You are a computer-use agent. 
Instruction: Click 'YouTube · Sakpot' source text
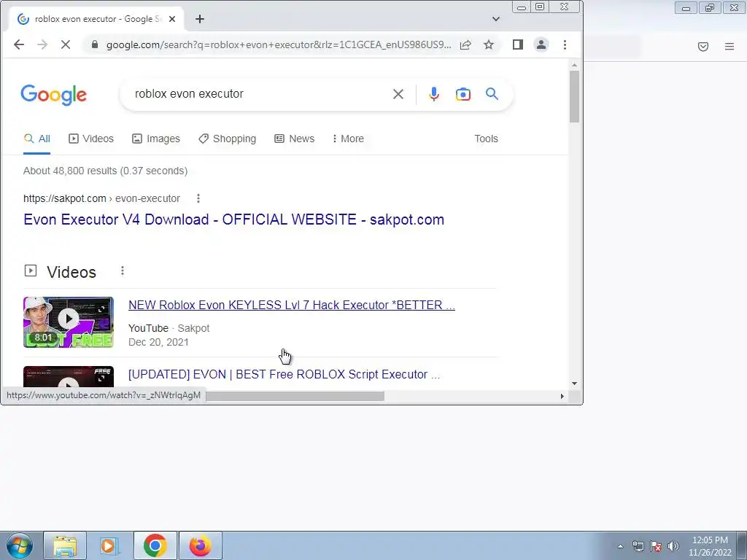click(x=169, y=329)
